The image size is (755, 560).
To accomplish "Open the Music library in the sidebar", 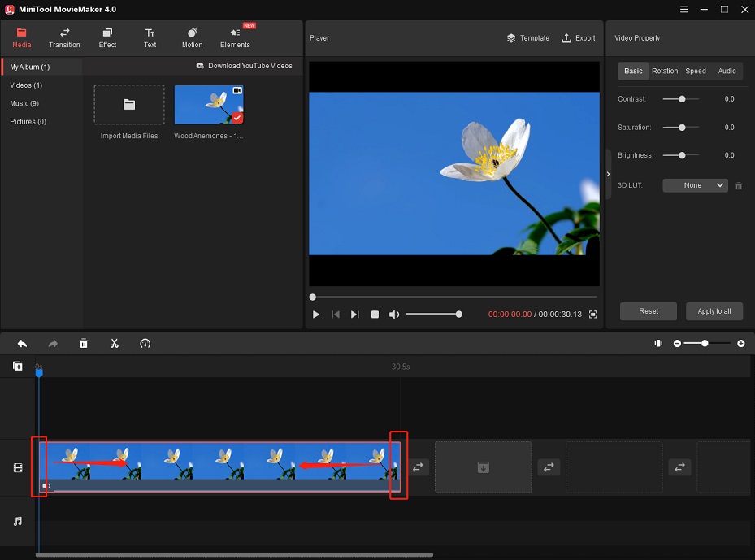I will click(25, 103).
